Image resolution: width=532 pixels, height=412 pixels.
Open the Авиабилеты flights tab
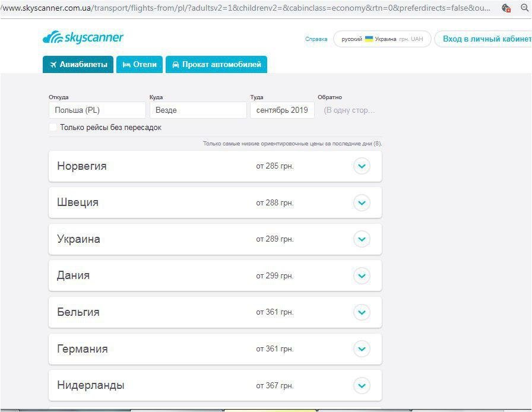point(78,65)
